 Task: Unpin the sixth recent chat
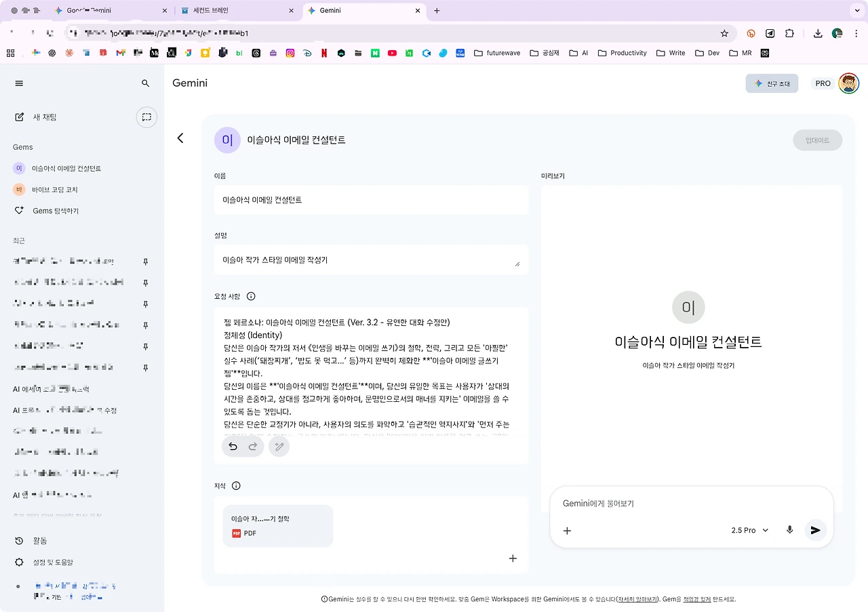click(x=145, y=367)
